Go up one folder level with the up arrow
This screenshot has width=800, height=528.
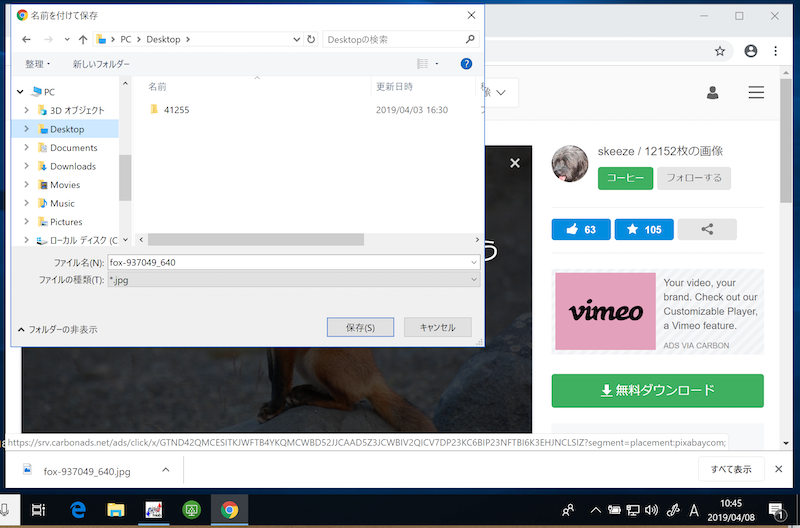click(82, 40)
